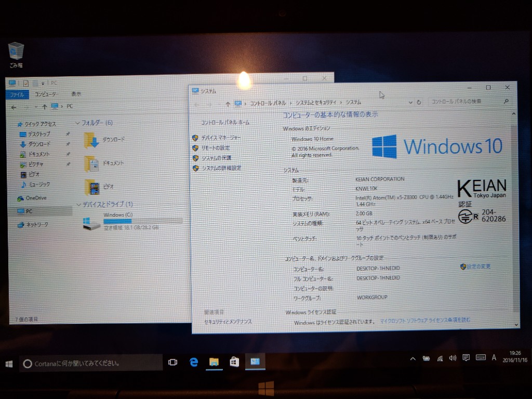Open the quick access toolbar customize dropdown
This screenshot has height=399, width=532.
tap(43, 83)
